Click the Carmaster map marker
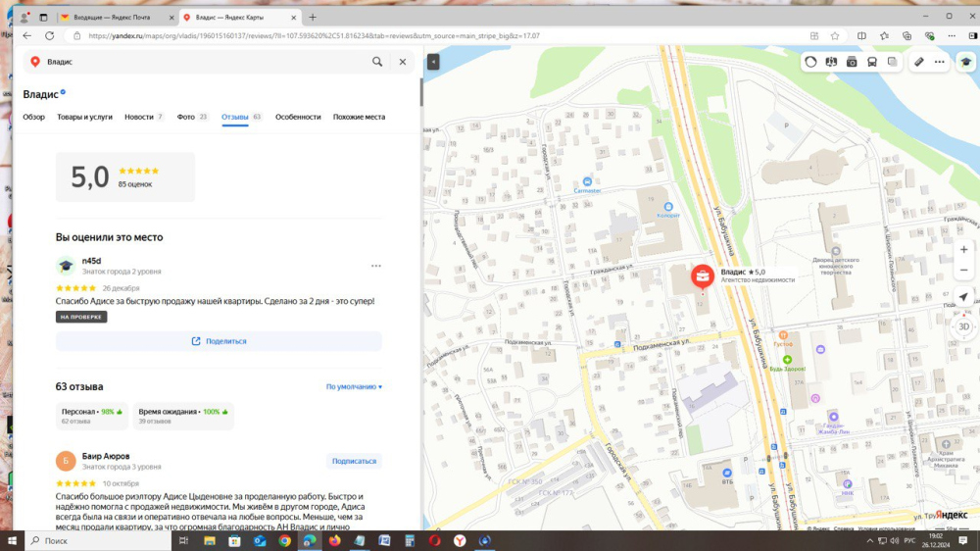980x551 pixels. 587,182
